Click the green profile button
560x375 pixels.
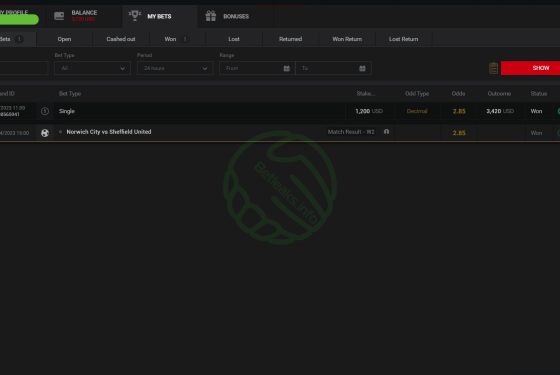pyautogui.click(x=19, y=19)
